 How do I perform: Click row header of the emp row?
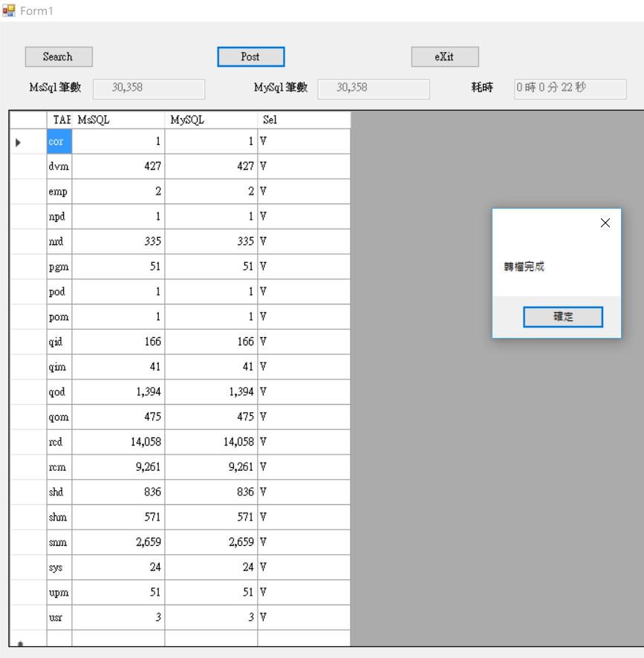(28, 192)
